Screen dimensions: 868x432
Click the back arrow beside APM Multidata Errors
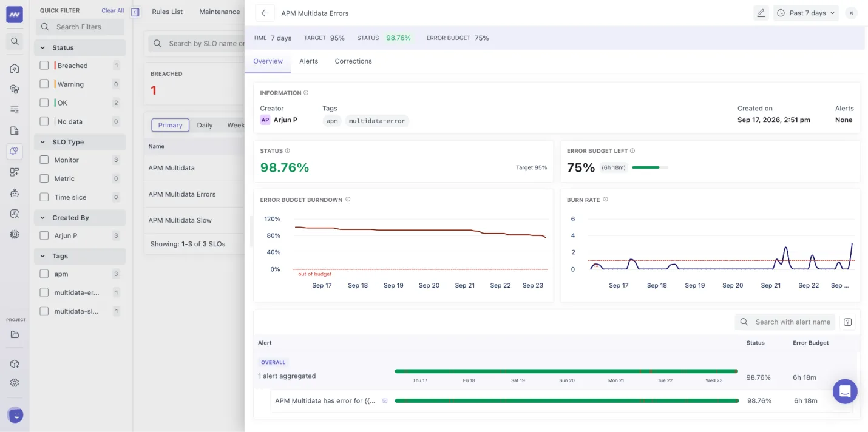click(x=265, y=13)
